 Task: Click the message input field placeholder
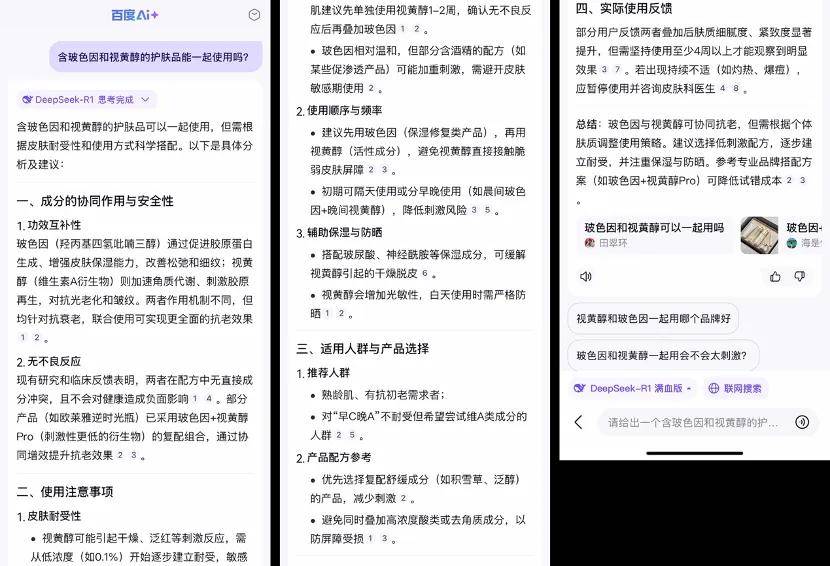[693, 423]
